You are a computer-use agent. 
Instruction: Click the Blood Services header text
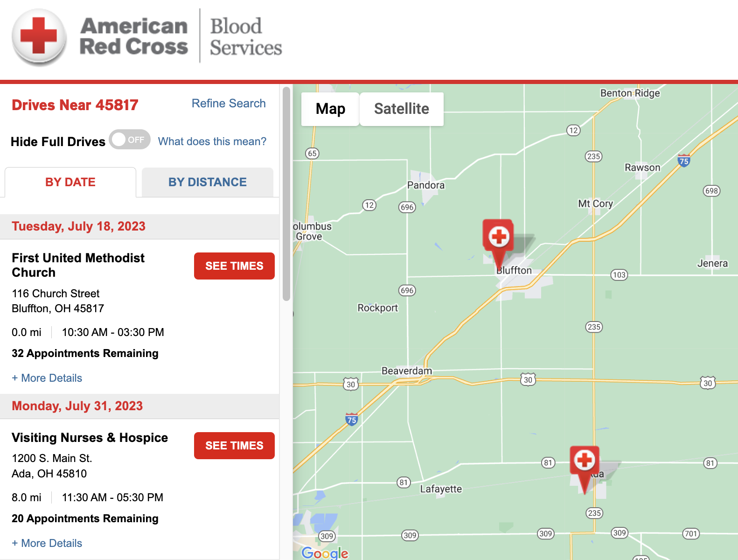(x=246, y=37)
